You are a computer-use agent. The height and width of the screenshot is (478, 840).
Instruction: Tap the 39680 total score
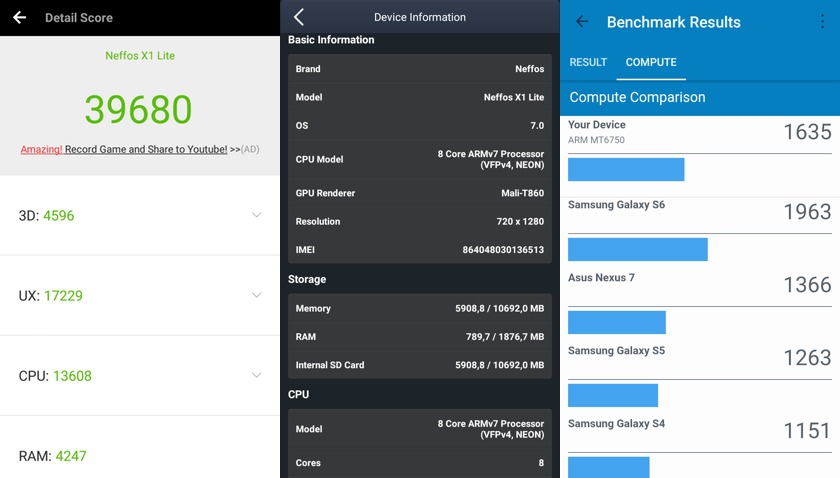tap(139, 109)
